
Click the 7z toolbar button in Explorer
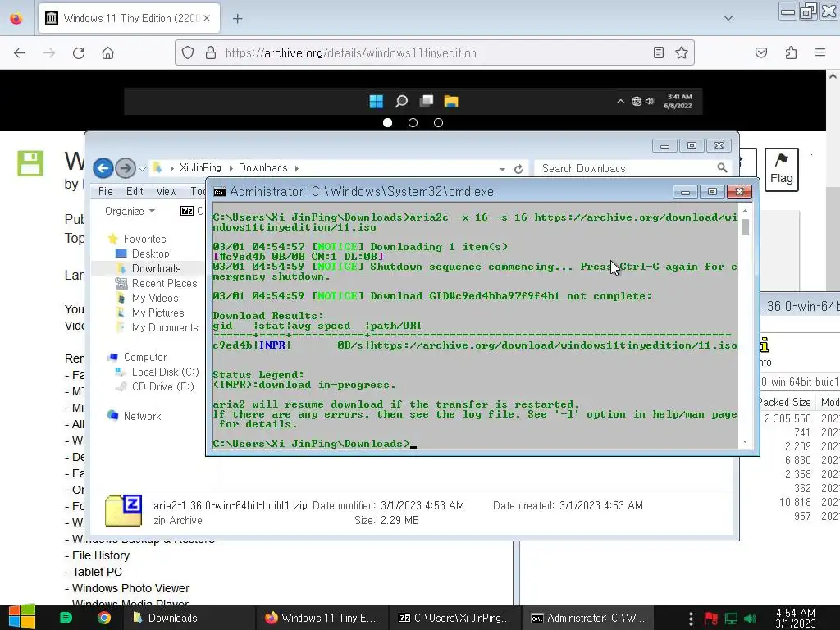[187, 211]
